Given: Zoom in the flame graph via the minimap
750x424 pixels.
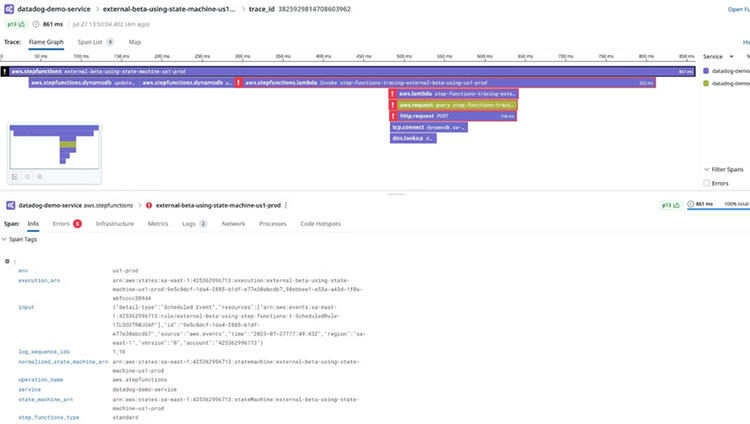Looking at the screenshot, I should (40, 177).
